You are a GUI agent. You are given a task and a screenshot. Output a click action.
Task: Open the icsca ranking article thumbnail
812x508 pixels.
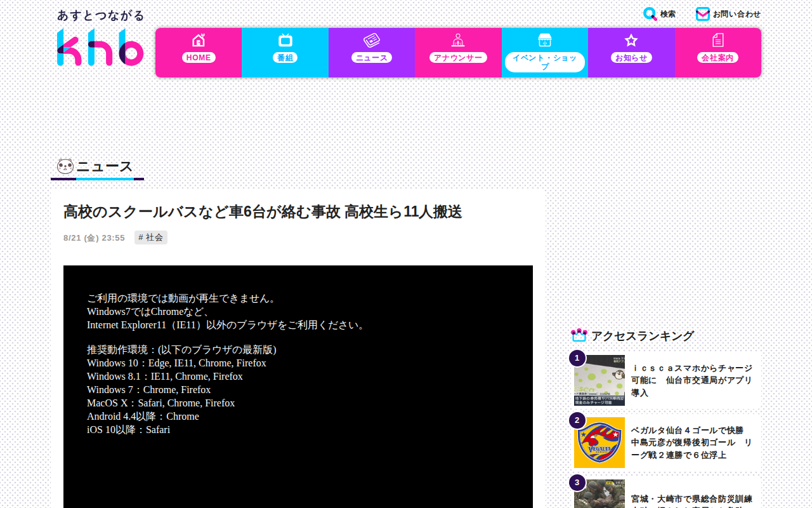point(599,380)
